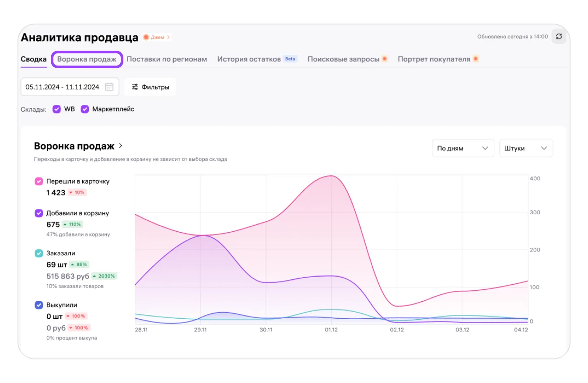Click the Джем badge next to title

[157, 38]
